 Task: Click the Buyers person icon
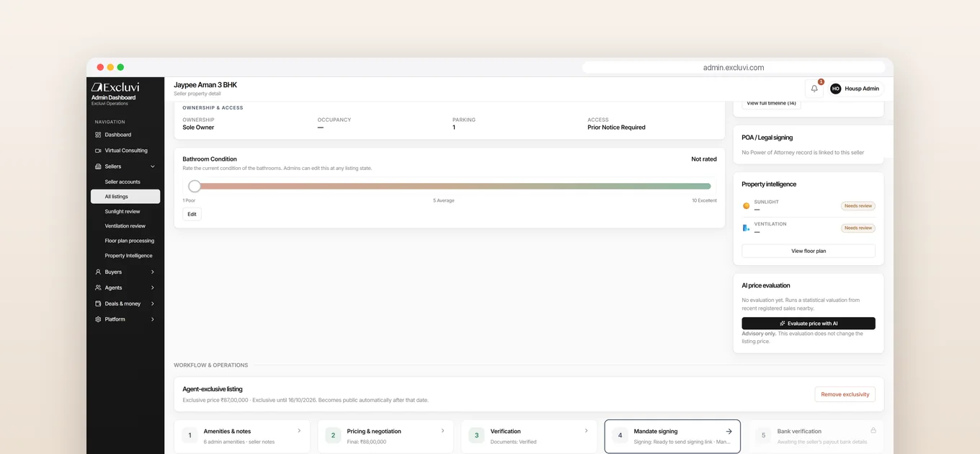(x=98, y=272)
